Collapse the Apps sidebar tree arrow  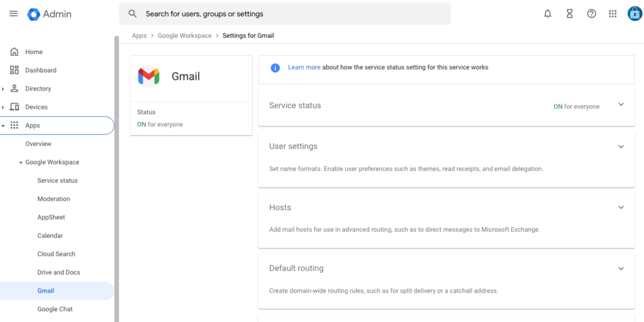click(x=3, y=126)
